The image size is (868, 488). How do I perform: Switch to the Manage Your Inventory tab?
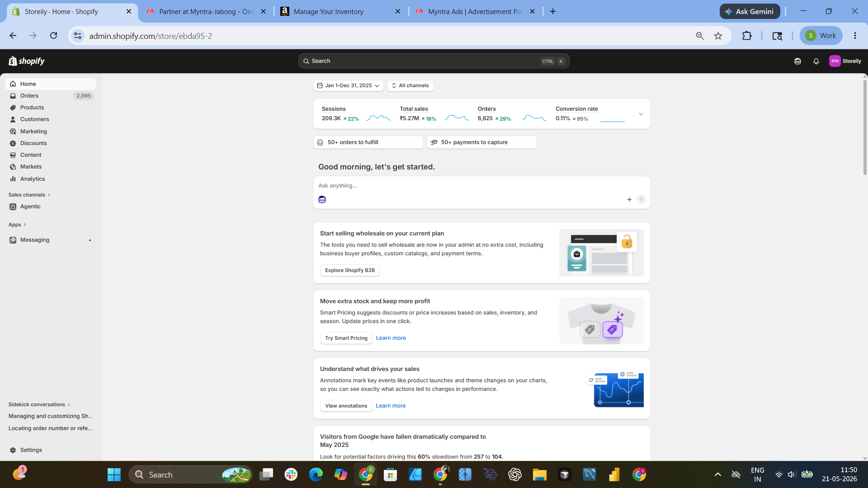(340, 11)
